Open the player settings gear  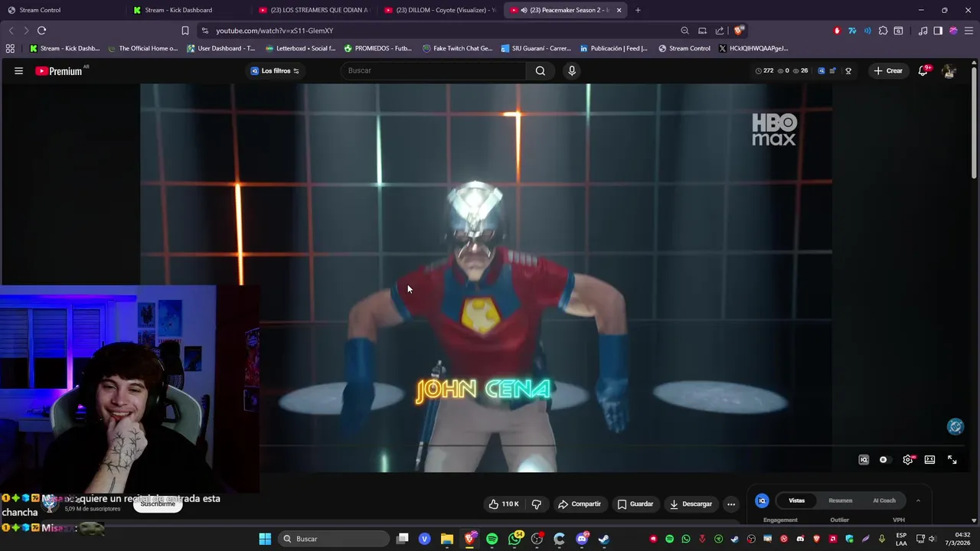(x=907, y=460)
